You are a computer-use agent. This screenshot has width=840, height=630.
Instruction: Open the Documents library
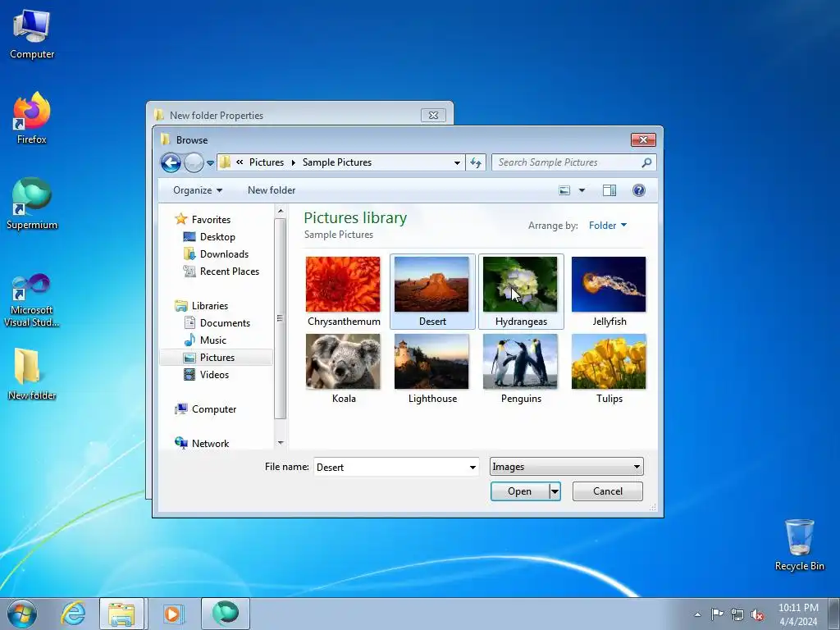[x=225, y=323]
